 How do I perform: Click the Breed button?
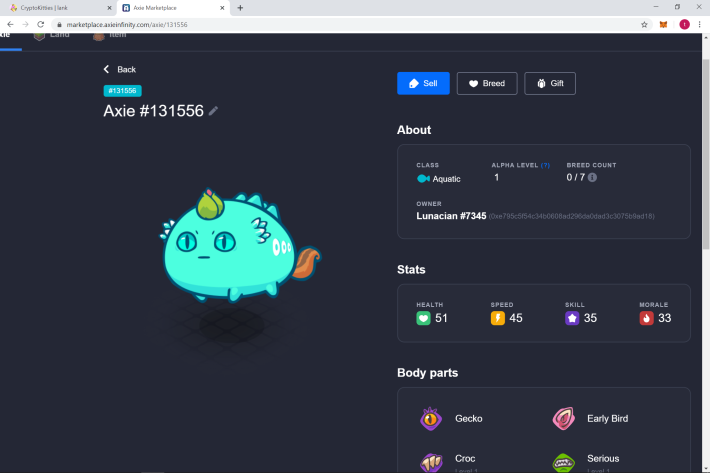(487, 83)
